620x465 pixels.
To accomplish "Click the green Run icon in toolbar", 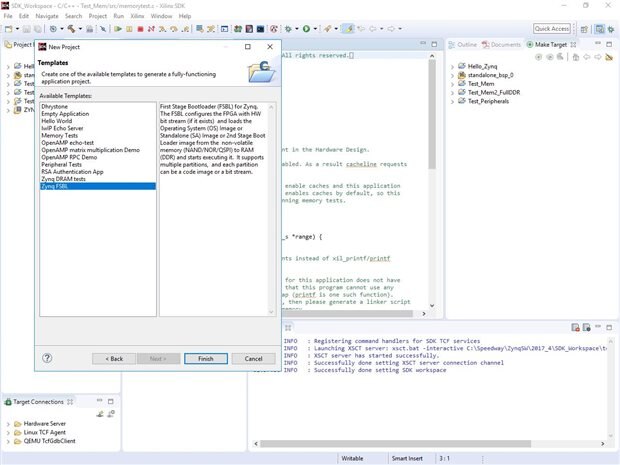I will [305, 29].
